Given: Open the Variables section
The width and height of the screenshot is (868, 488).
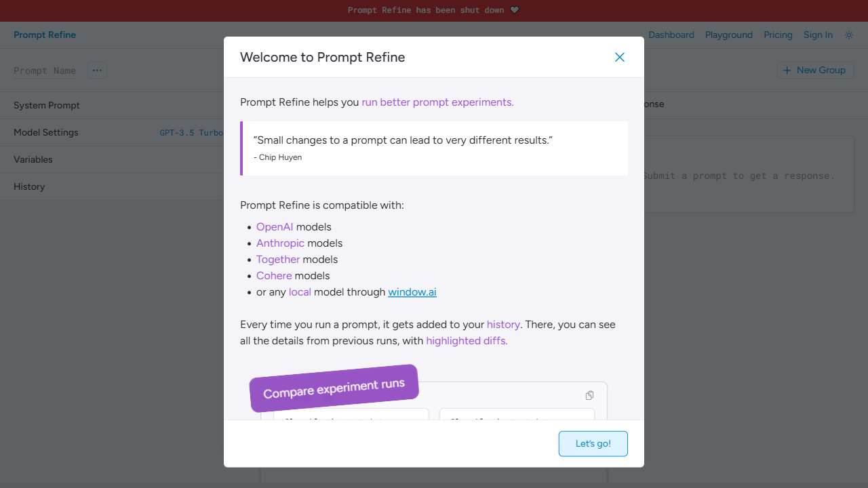Looking at the screenshot, I should pyautogui.click(x=33, y=159).
